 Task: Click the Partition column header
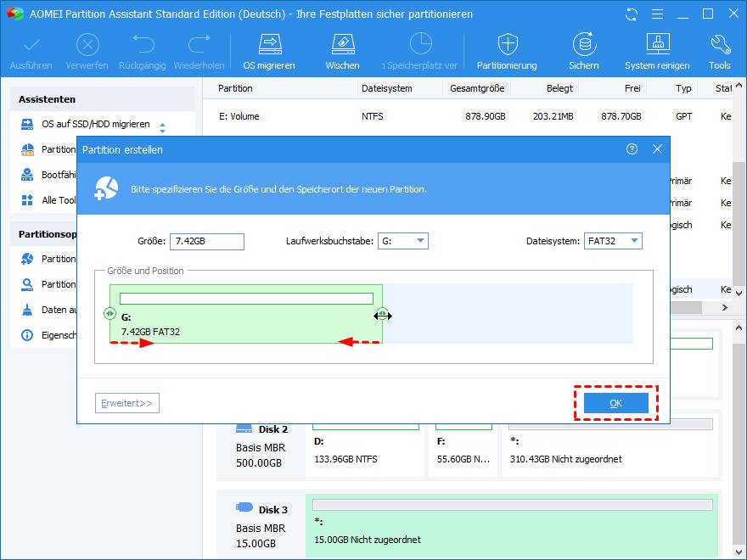pyautogui.click(x=235, y=88)
